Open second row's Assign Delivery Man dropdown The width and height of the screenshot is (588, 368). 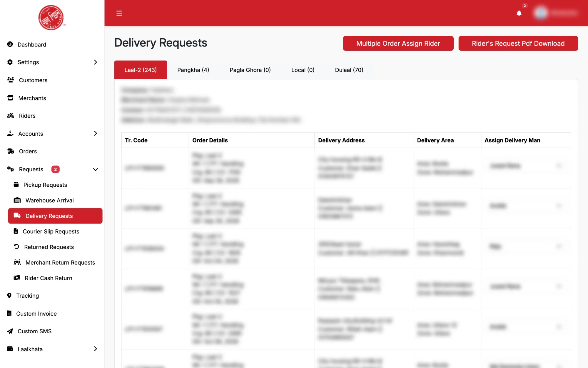pos(526,206)
